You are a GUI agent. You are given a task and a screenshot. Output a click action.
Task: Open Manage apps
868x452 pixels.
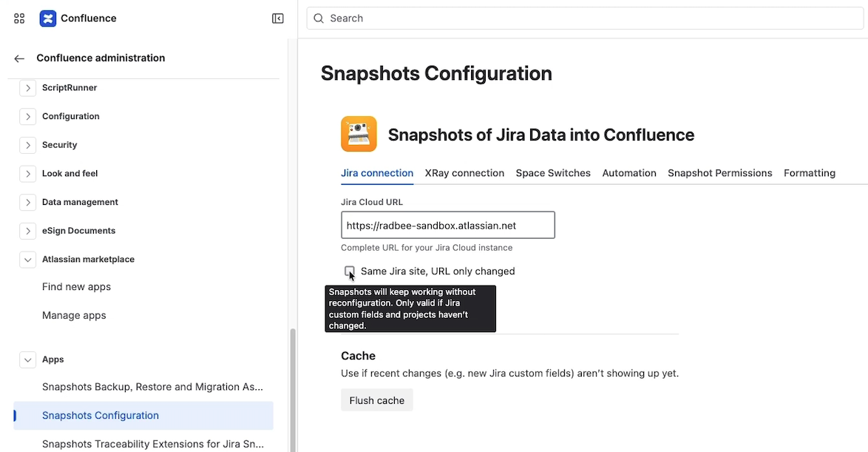[74, 315]
